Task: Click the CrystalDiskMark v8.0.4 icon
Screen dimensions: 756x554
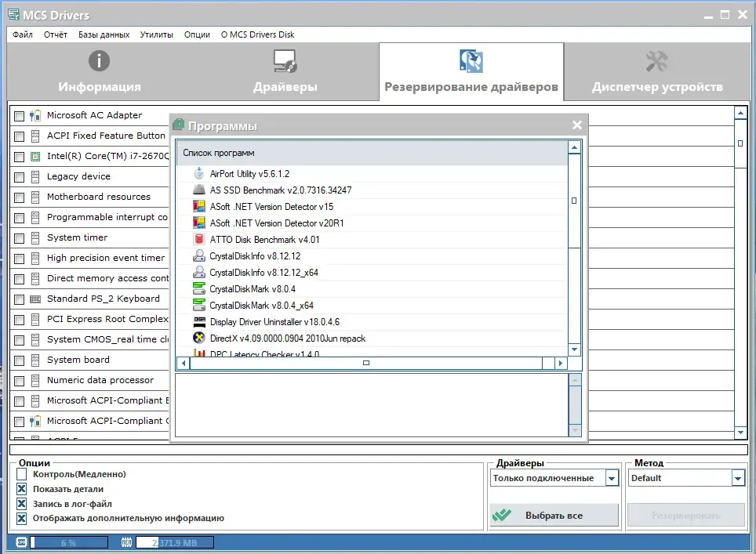Action: [x=198, y=288]
